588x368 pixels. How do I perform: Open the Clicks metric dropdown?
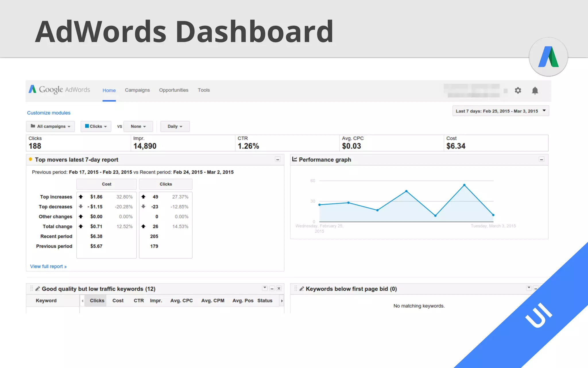click(96, 126)
